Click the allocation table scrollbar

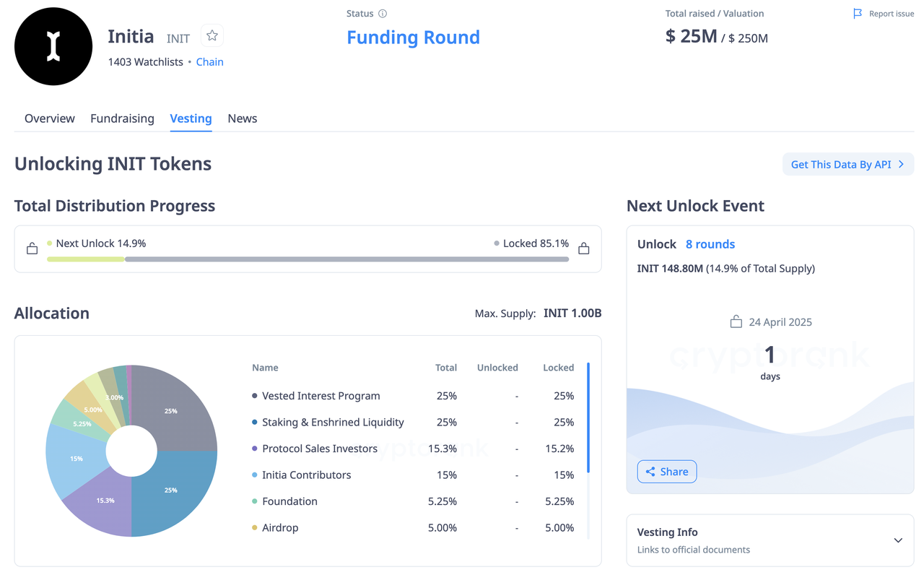(588, 419)
